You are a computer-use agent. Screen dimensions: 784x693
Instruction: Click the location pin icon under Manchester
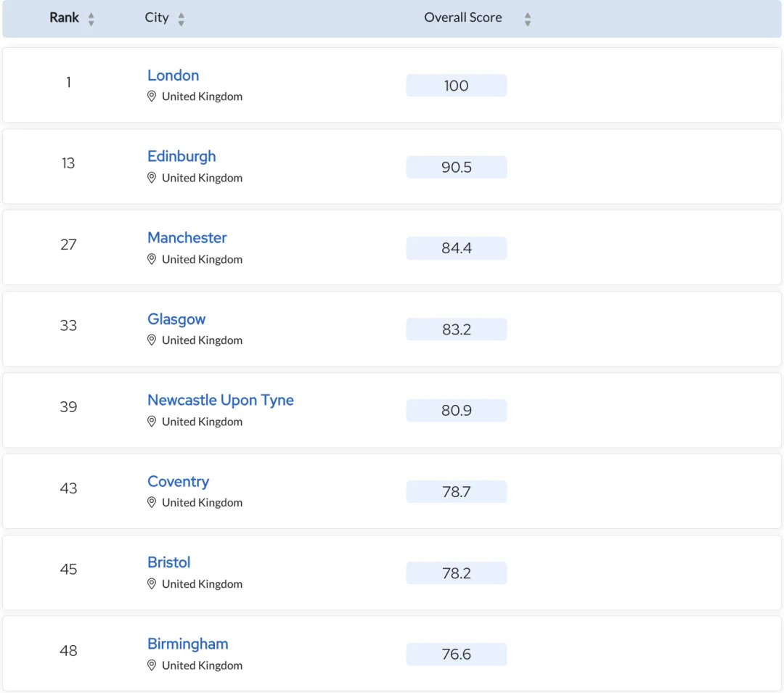click(152, 259)
